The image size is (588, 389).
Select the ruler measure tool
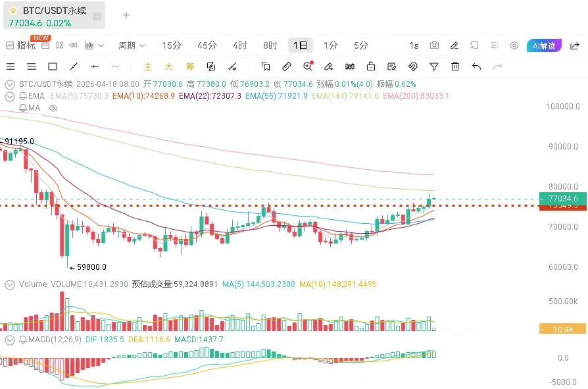point(287,66)
